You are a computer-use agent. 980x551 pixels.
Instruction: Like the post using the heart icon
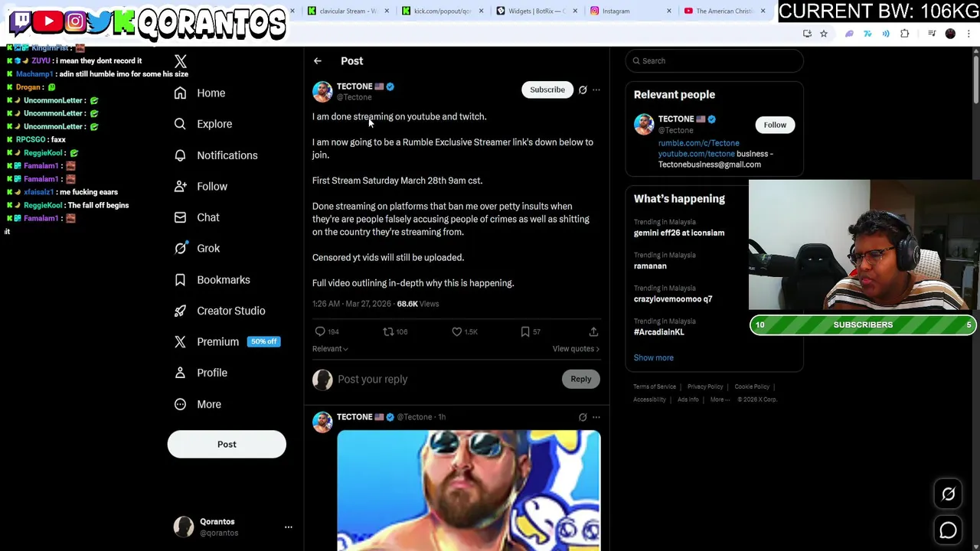pos(457,331)
